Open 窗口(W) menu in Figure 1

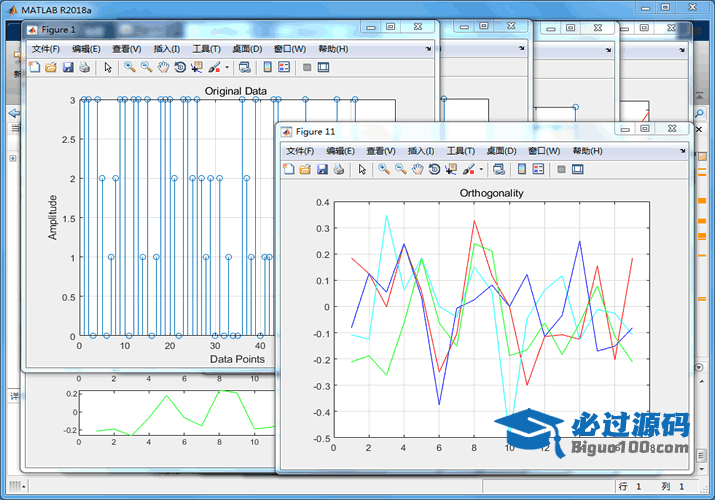[x=290, y=49]
